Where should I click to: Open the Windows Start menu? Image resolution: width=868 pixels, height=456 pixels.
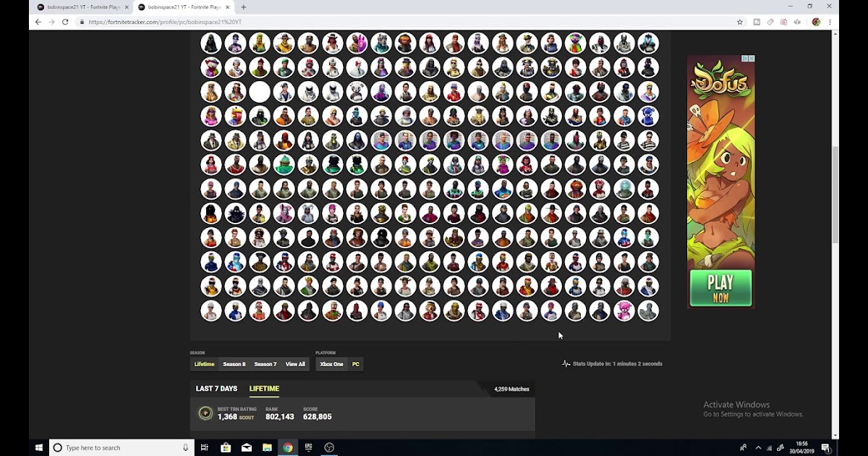[39, 448]
